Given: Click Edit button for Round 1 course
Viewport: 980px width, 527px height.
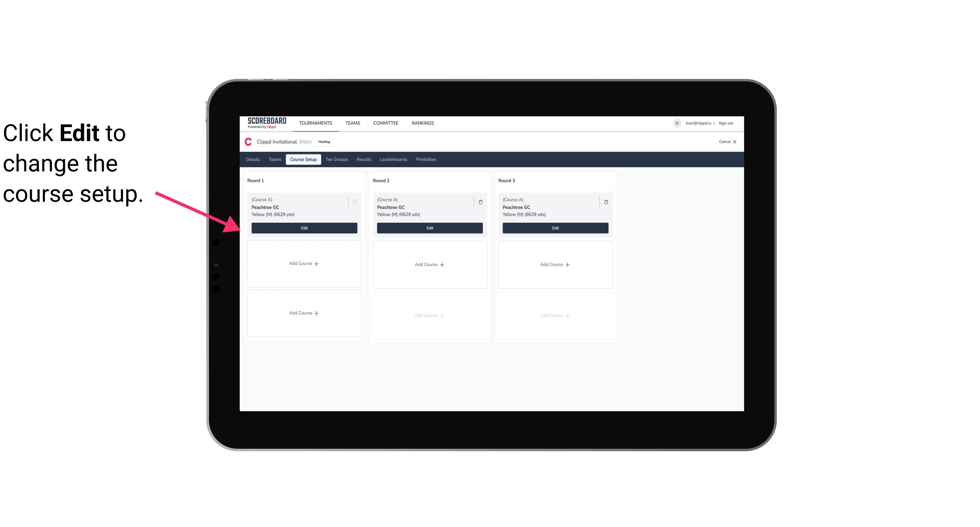Looking at the screenshot, I should coord(304,227).
